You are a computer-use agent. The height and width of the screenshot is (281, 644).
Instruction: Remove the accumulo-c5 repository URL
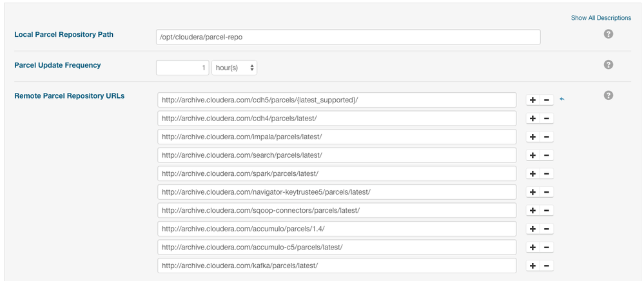(547, 247)
